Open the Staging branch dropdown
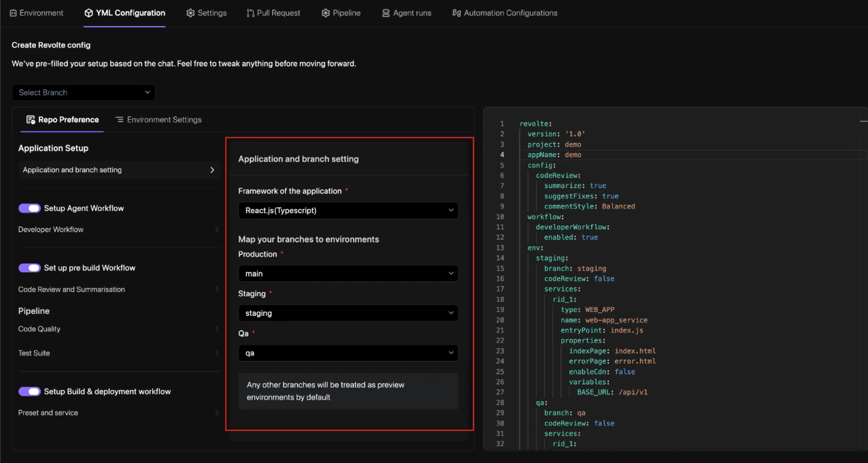The image size is (868, 463). coord(348,313)
